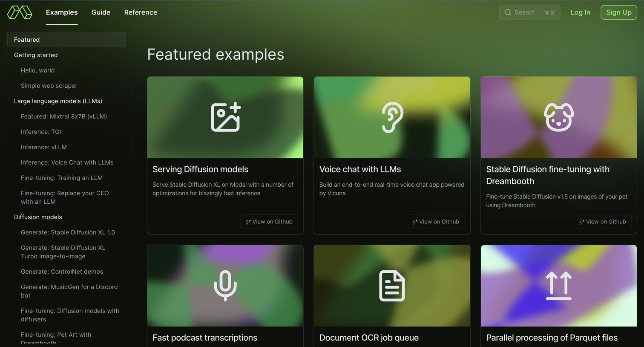Click the microphone icon on podcast transcriptions card

pyautogui.click(x=225, y=286)
